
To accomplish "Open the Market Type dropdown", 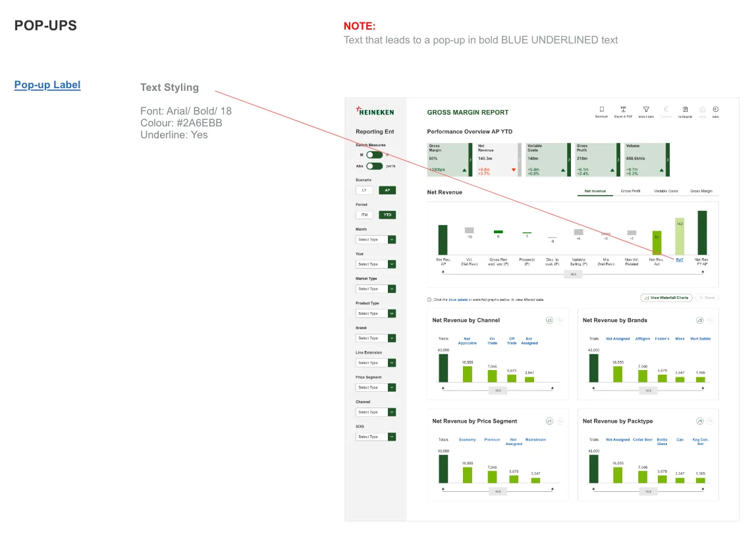I will pyautogui.click(x=375, y=288).
